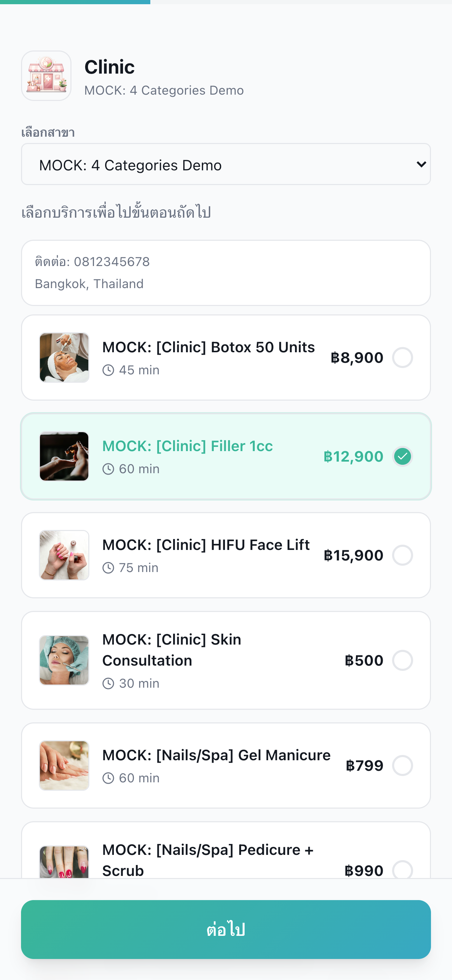Select the Botox 50 Units radio button
The width and height of the screenshot is (452, 980).
click(x=402, y=358)
